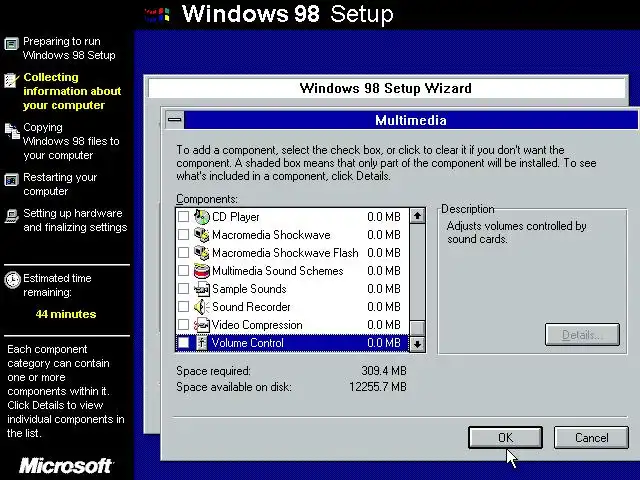Image resolution: width=640 pixels, height=480 pixels.
Task: Click the Volume Control slider icon
Action: 201,343
